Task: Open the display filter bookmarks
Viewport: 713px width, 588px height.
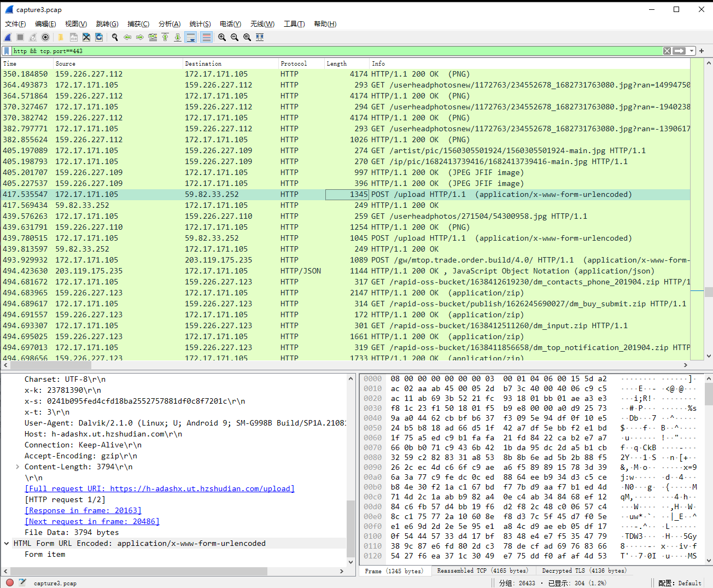Action: click(7, 51)
